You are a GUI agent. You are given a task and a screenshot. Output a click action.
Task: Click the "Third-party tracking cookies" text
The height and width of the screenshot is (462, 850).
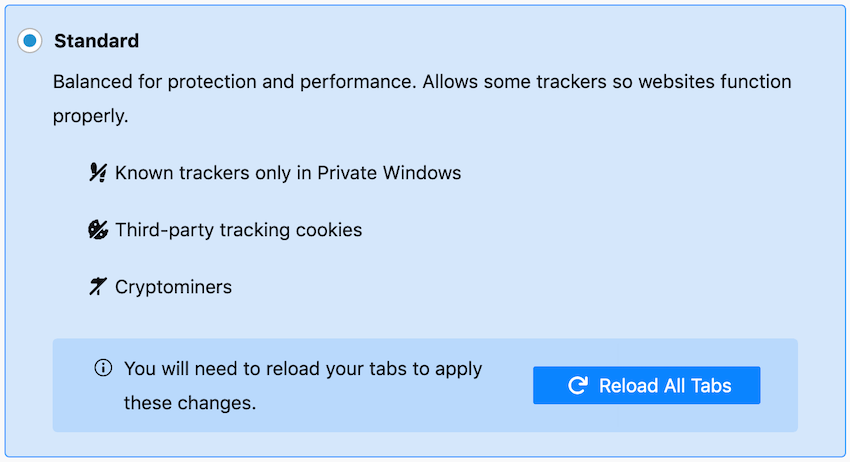[x=238, y=230]
